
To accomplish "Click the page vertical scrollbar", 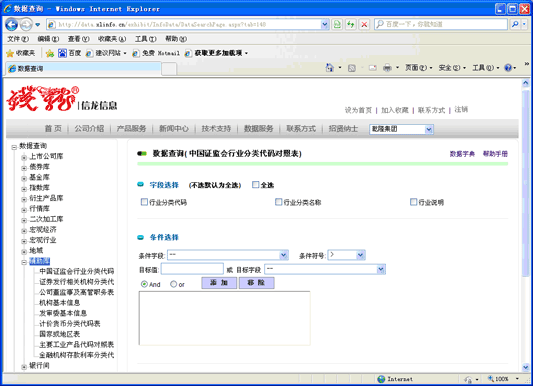I will [526, 225].
